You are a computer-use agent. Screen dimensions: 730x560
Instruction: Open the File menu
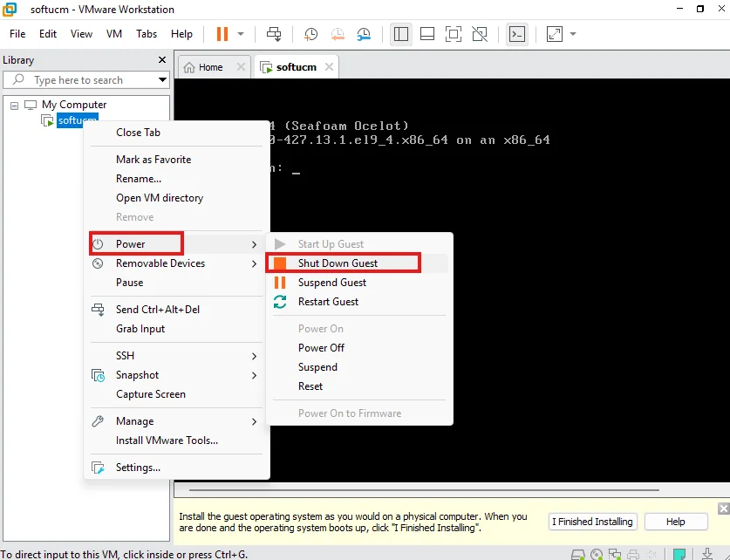tap(17, 34)
